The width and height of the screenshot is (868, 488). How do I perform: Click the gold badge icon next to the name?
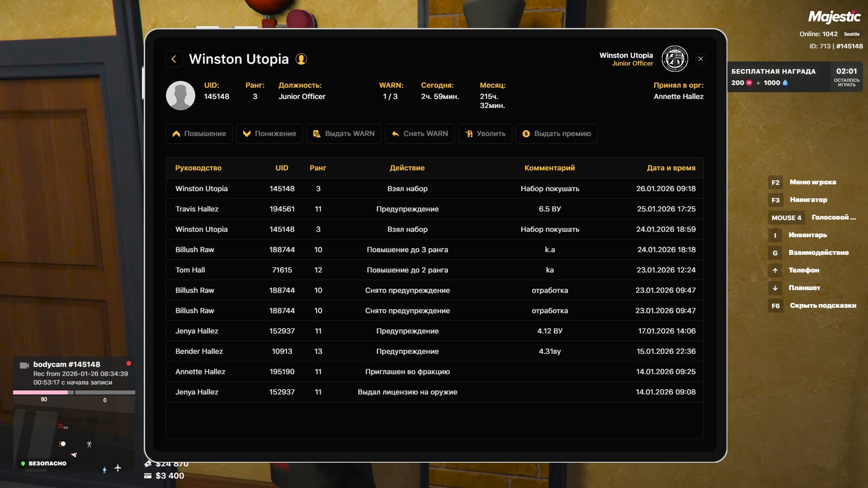[x=301, y=59]
